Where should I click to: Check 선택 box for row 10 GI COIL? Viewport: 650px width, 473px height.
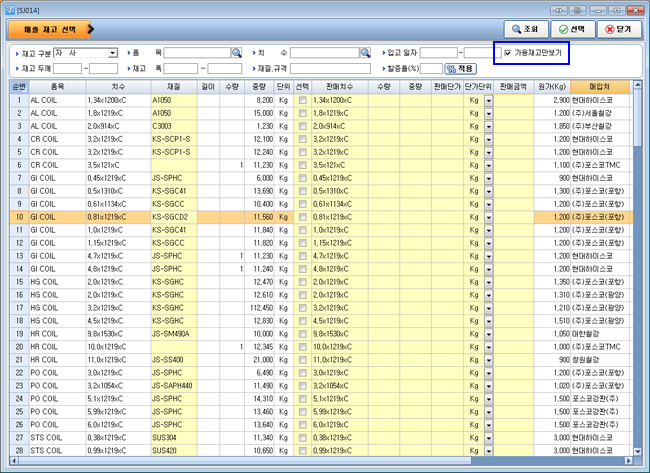click(303, 217)
